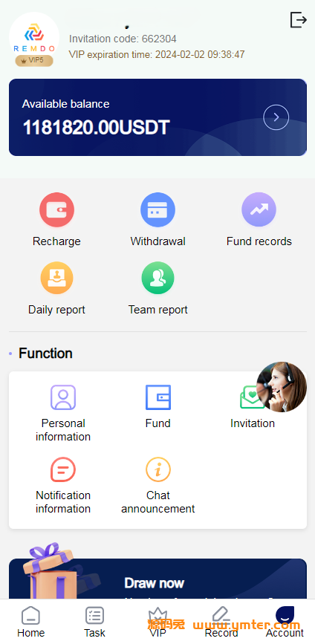Open the Team report icon
This screenshot has width=315, height=644.
tap(157, 278)
